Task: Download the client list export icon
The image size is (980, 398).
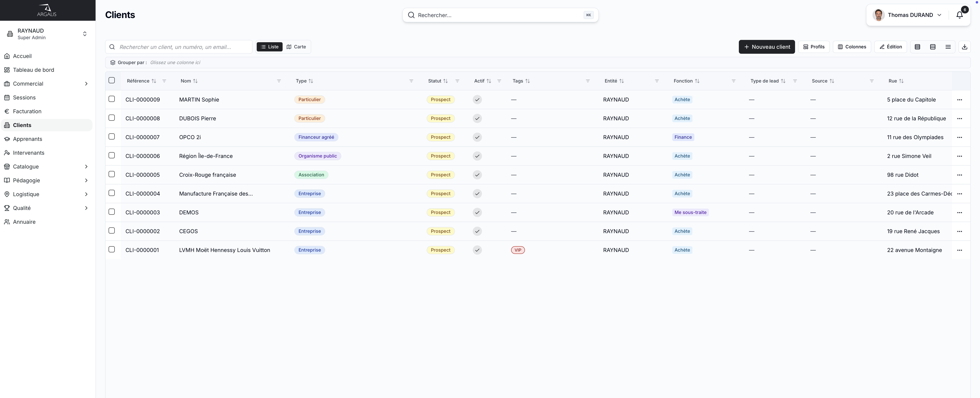Action: pyautogui.click(x=964, y=47)
